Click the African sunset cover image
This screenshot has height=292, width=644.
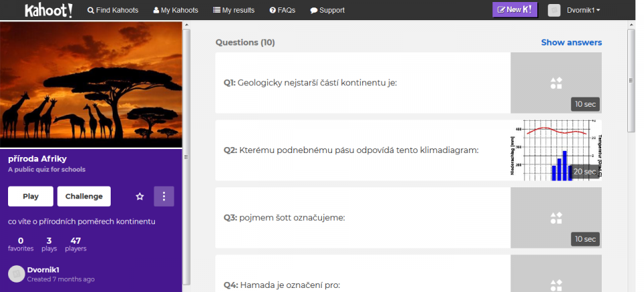[91, 85]
